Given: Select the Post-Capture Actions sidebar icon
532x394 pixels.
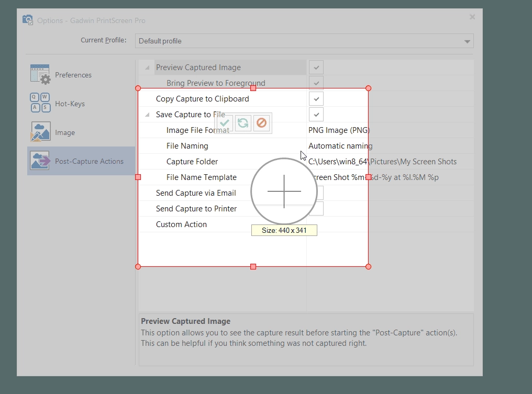Looking at the screenshot, I should click(40, 161).
